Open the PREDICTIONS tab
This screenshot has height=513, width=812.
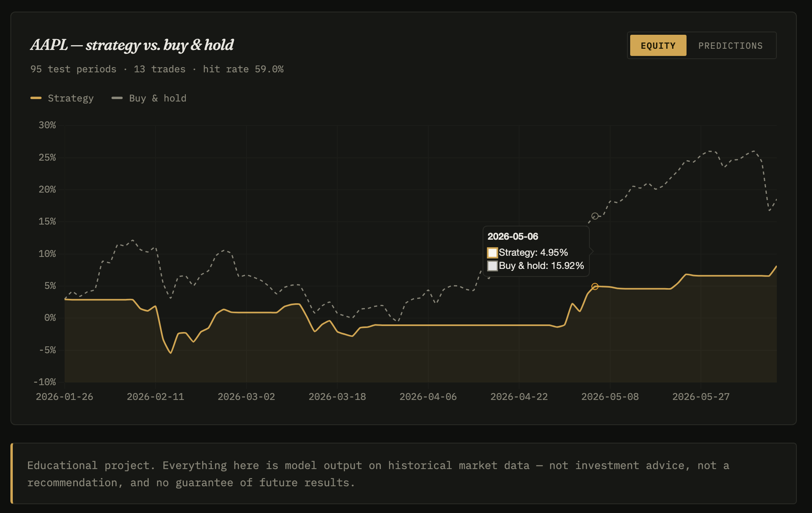(x=730, y=46)
